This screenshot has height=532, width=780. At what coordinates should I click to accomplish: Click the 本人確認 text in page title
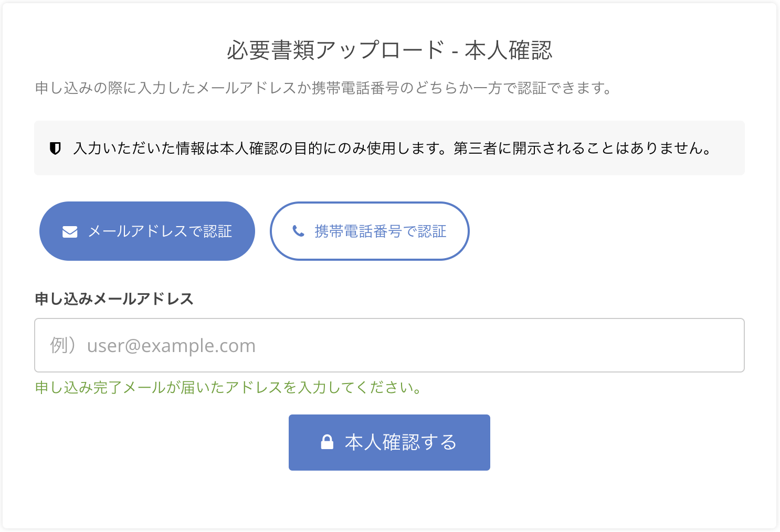point(508,50)
